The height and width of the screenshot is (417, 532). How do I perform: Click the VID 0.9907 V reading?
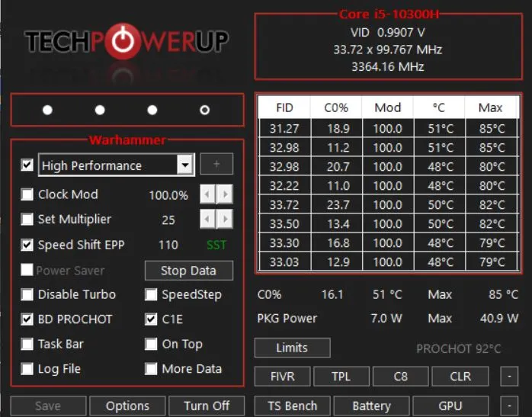click(x=387, y=33)
